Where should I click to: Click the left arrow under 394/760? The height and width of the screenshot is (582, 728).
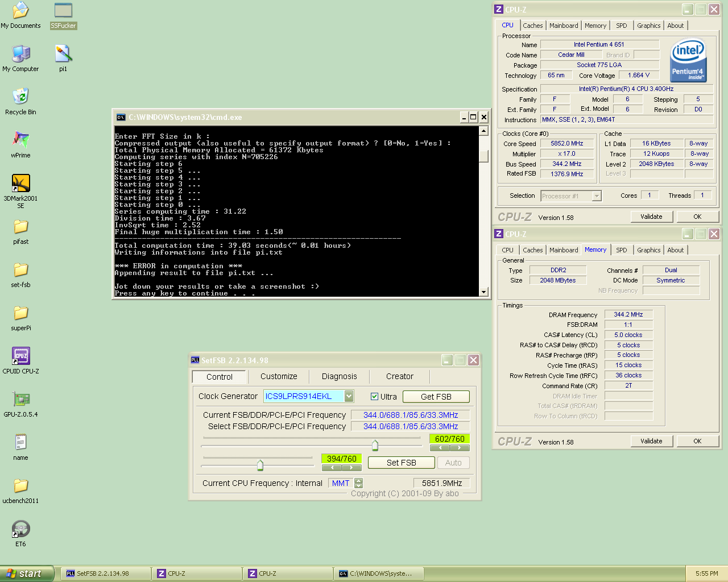[332, 468]
